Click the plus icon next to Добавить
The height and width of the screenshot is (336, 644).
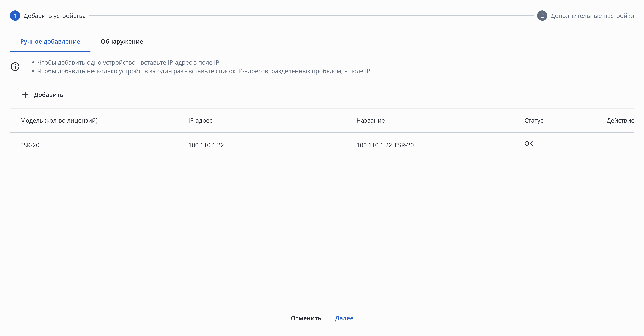click(x=25, y=95)
